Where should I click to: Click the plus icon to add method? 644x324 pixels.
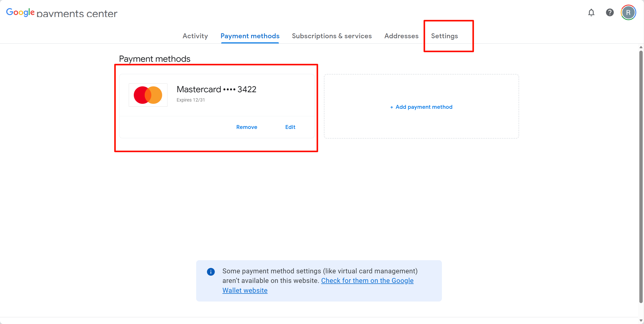pos(392,107)
